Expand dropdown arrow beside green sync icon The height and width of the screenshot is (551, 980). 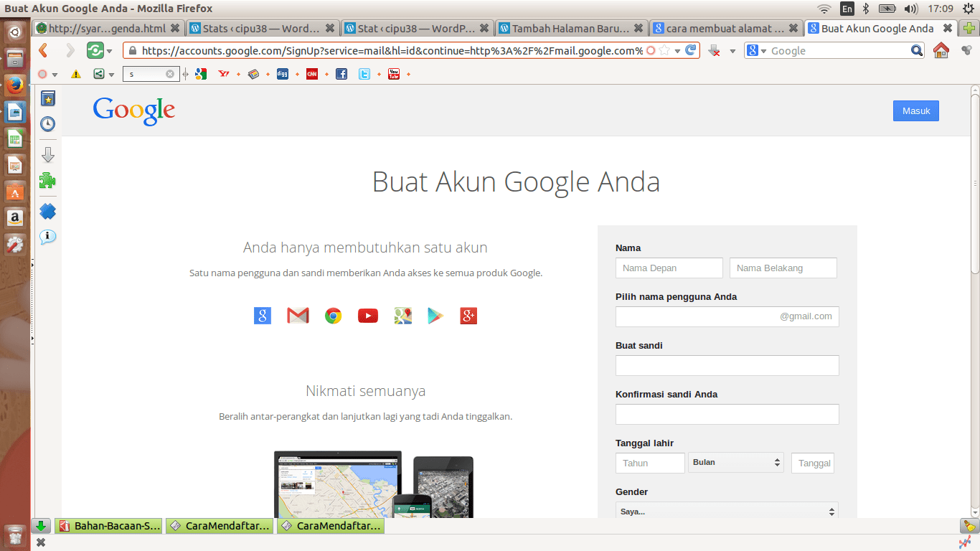point(110,51)
